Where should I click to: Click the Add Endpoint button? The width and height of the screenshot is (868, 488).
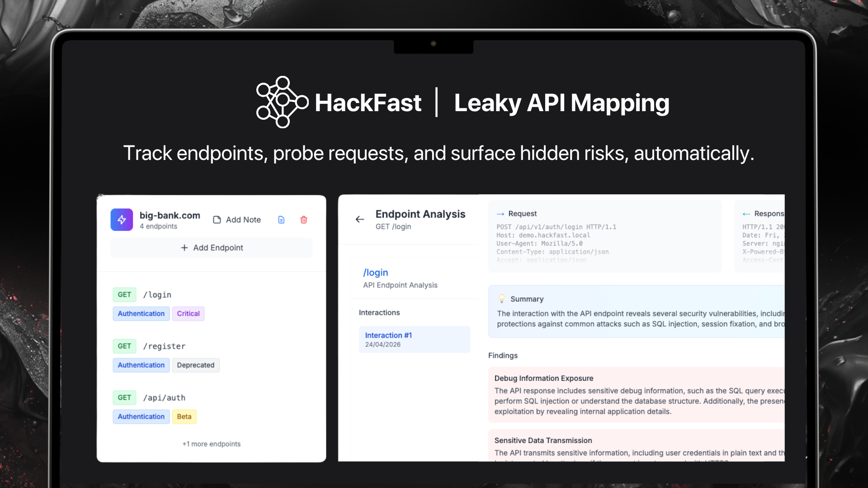212,248
